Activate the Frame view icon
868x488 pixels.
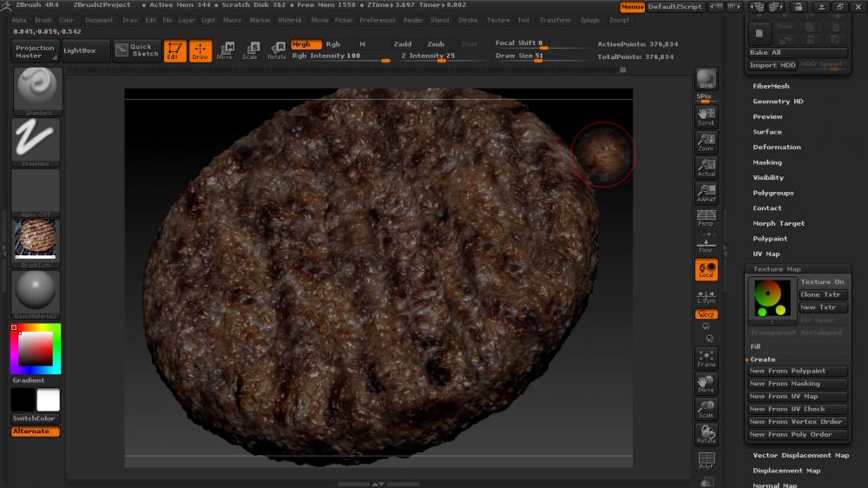point(707,358)
